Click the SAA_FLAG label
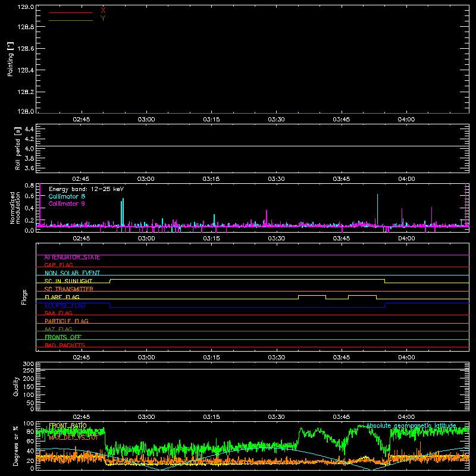This screenshot has height=476, width=476. click(58, 313)
